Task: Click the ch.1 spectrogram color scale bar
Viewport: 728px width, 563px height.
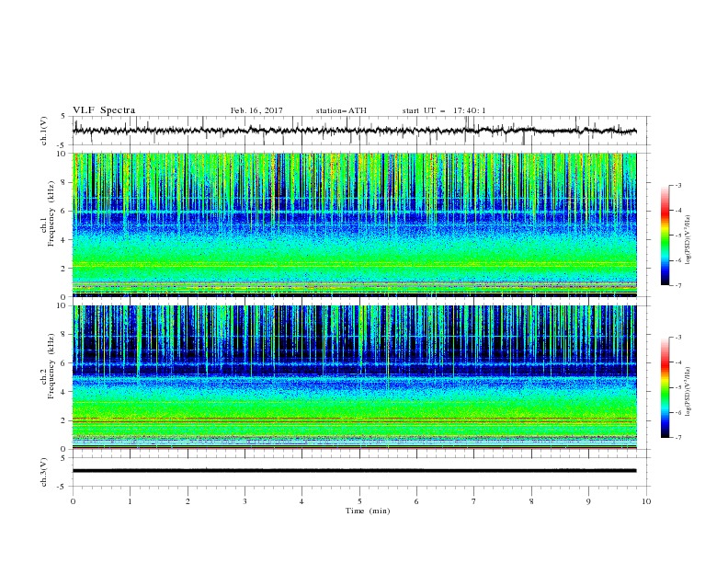Action: pyautogui.click(x=665, y=236)
